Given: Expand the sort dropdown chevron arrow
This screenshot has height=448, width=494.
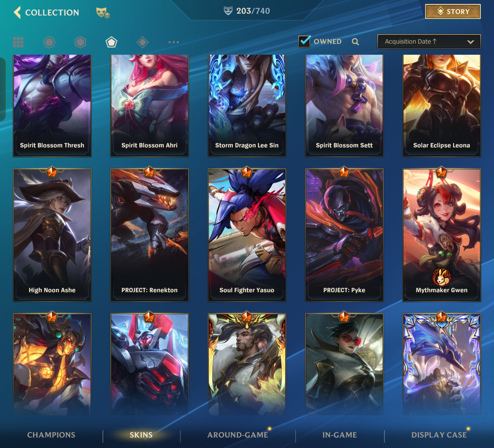Looking at the screenshot, I should pos(470,42).
